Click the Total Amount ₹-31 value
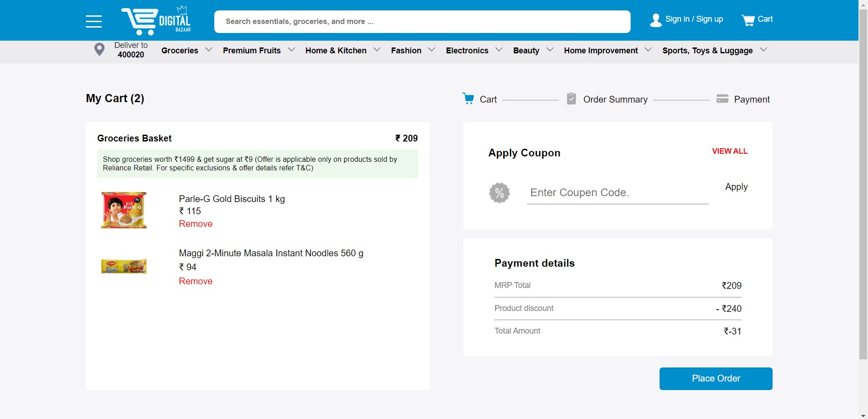Image resolution: width=868 pixels, height=419 pixels. coord(732,331)
